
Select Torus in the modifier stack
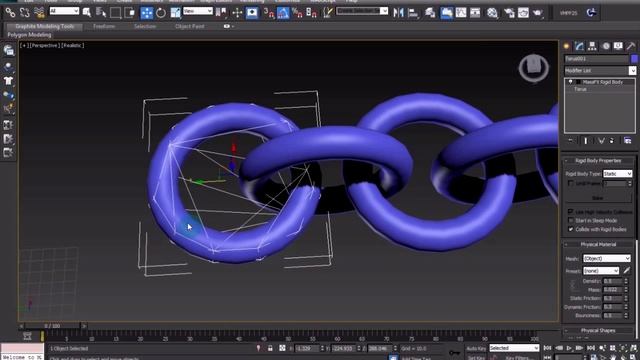pos(580,89)
